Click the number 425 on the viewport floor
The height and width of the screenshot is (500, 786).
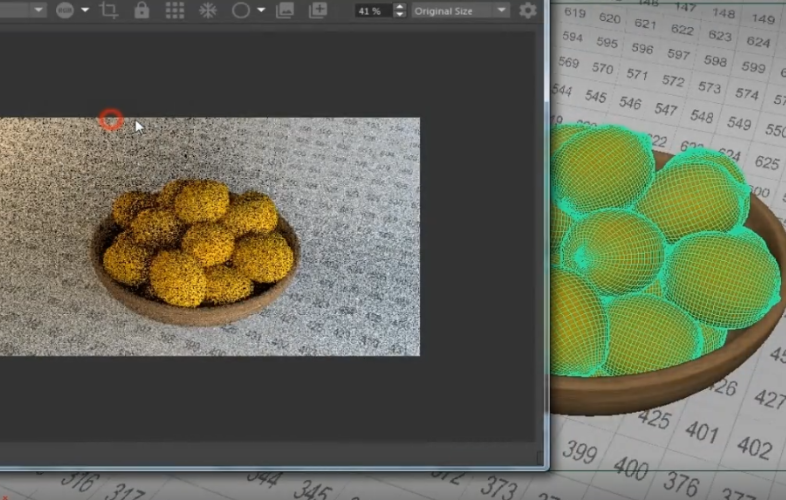655,419
